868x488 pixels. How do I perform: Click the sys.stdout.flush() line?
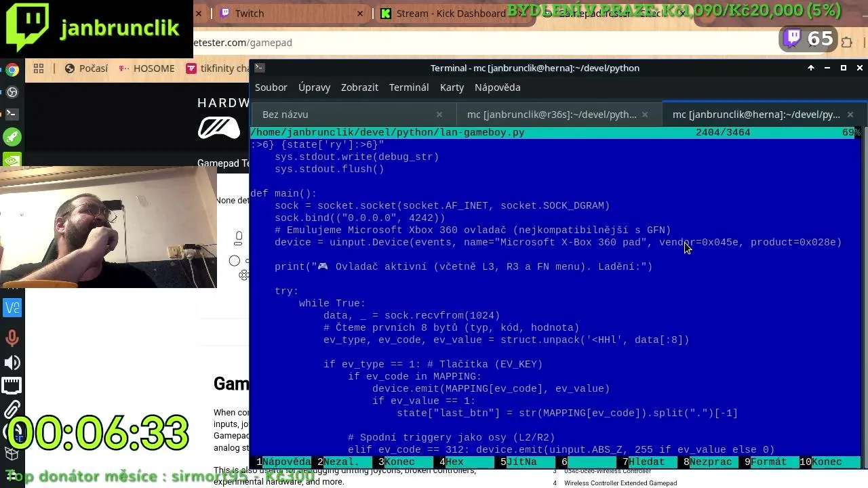(x=330, y=169)
